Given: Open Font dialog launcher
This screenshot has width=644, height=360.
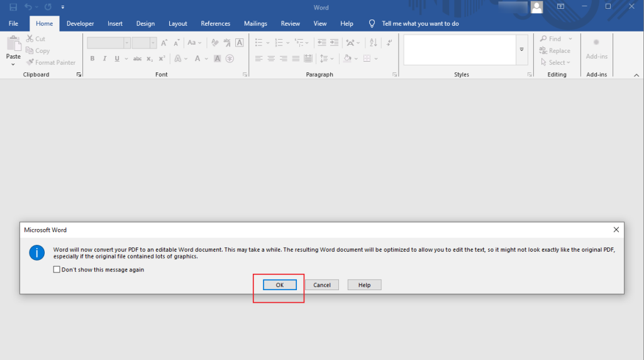Looking at the screenshot, I should 245,75.
